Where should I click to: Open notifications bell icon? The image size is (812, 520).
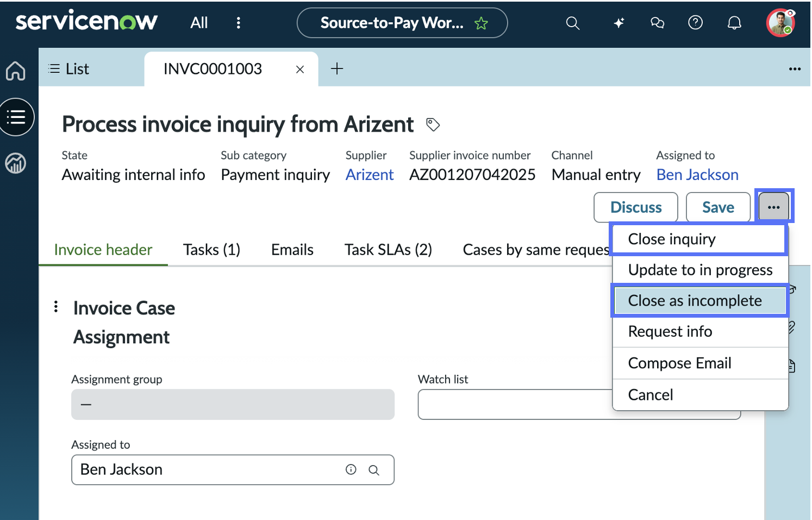click(734, 23)
